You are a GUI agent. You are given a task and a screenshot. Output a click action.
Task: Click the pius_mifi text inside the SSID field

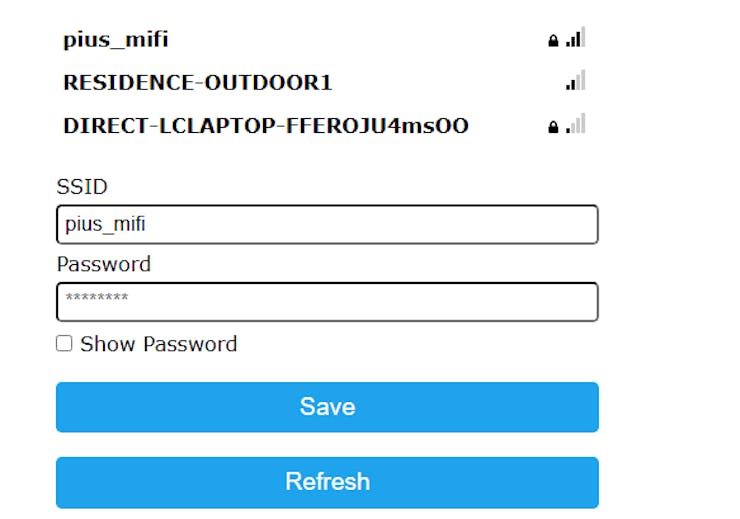click(x=105, y=224)
